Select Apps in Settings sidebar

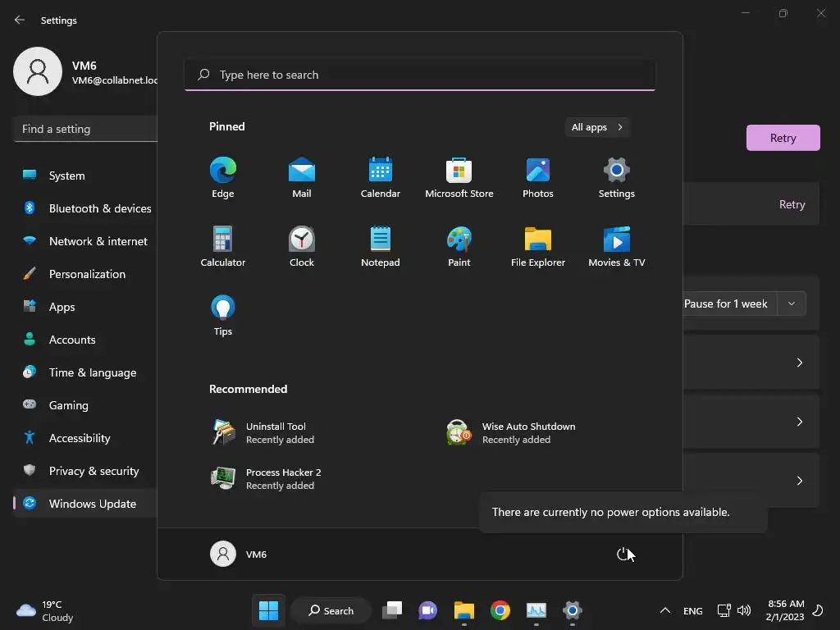pyautogui.click(x=85, y=307)
